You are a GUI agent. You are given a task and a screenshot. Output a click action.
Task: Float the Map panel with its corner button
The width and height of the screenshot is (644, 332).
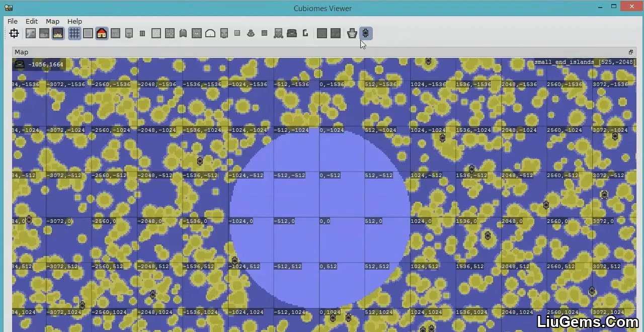pyautogui.click(x=631, y=52)
